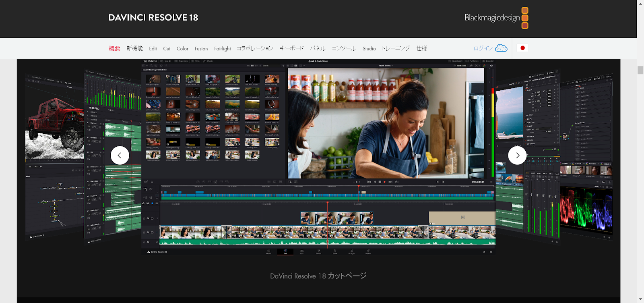Viewport: 644px width, 303px height.
Task: Select Cut in the site navigation bar
Action: click(167, 48)
